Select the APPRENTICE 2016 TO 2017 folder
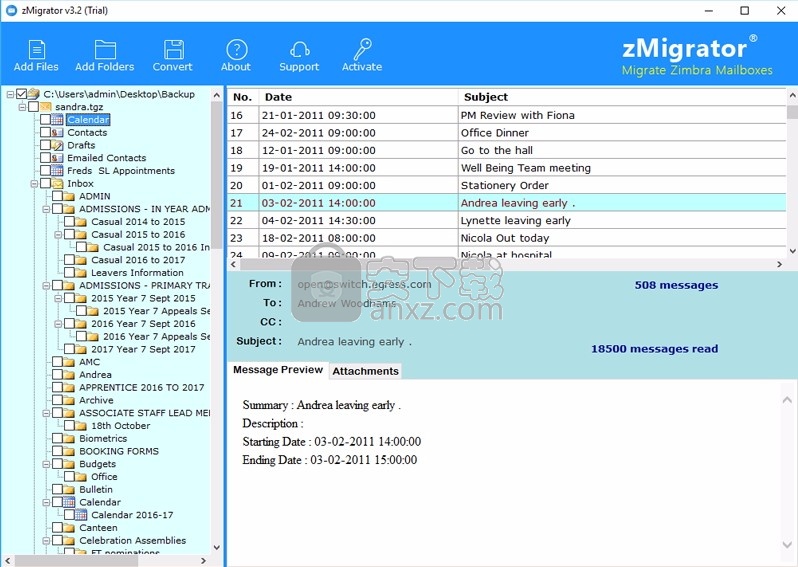 pos(141,387)
